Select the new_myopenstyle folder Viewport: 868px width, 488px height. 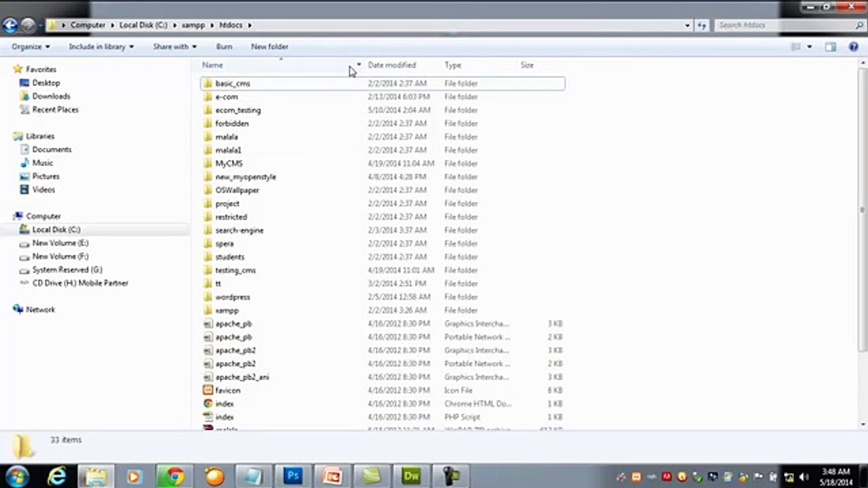[x=245, y=177]
